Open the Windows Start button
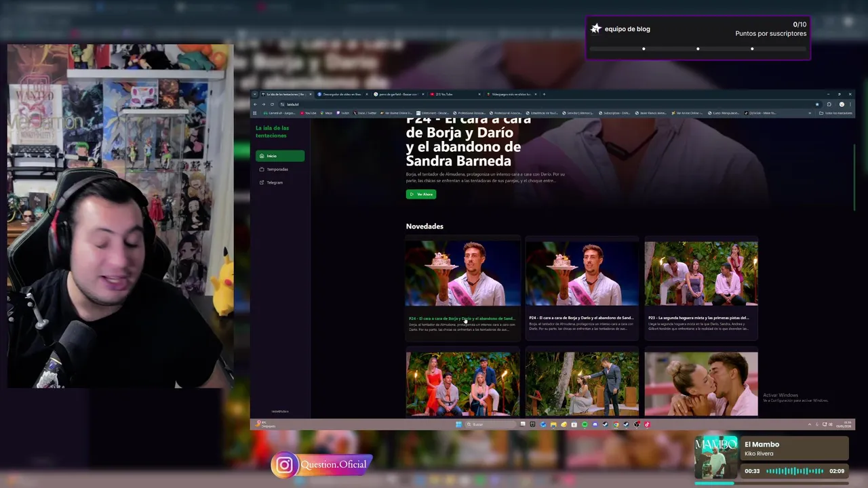 click(x=458, y=424)
